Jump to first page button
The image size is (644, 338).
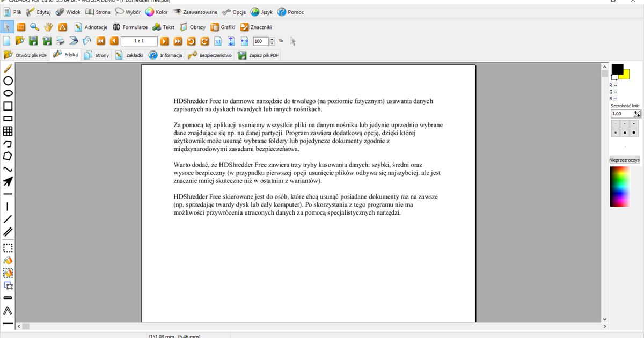pos(100,41)
